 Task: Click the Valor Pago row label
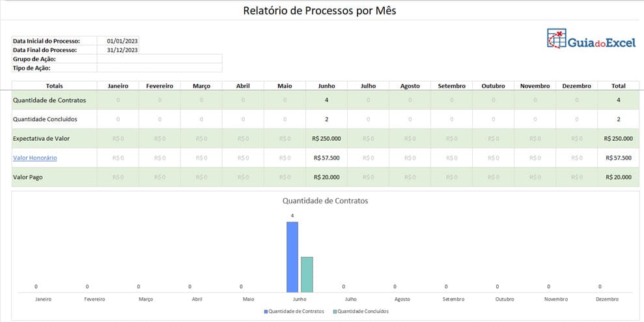[28, 177]
